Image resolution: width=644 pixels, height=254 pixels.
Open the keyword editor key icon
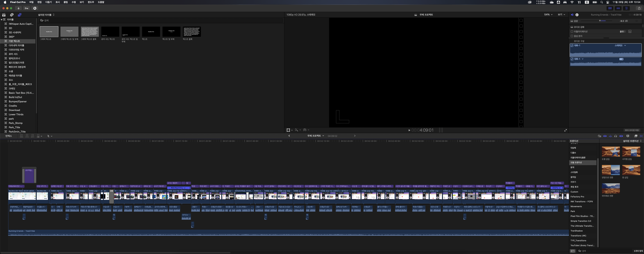(x=27, y=8)
